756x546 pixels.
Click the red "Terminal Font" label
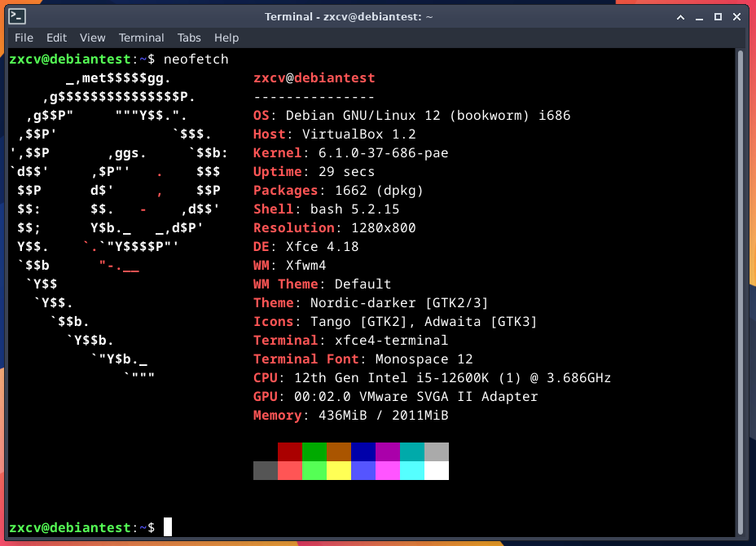point(306,359)
